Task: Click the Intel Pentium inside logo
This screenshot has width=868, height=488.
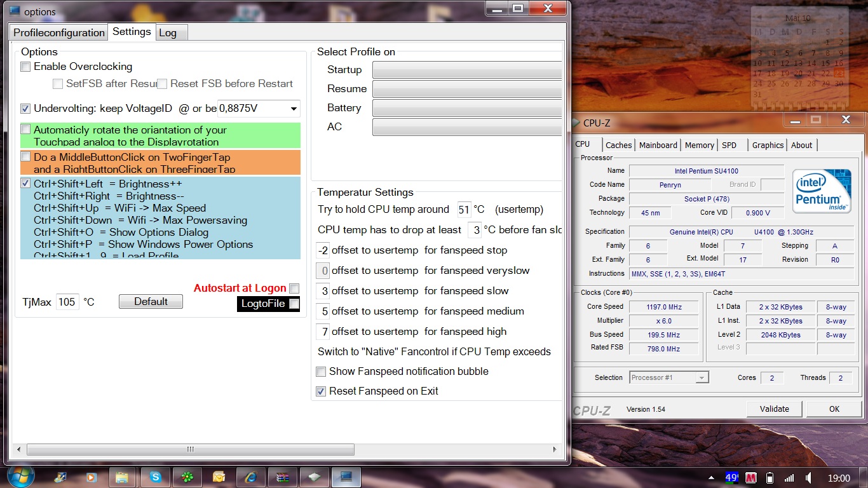Action: coord(822,190)
